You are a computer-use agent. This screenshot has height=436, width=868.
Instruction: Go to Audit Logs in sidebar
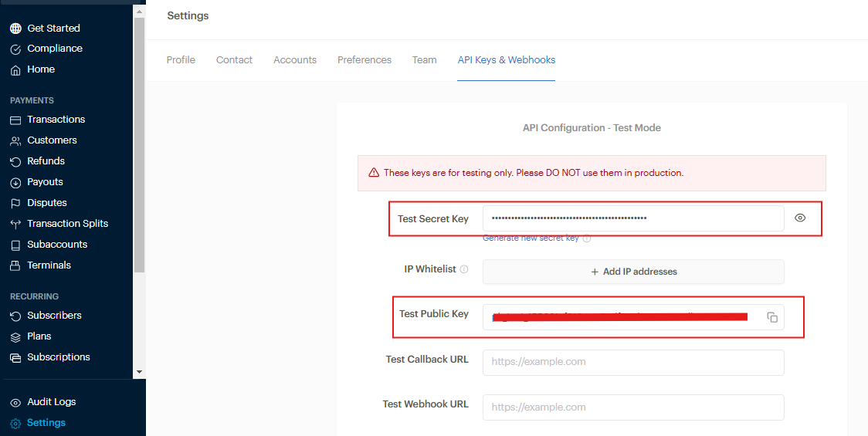[51, 402]
